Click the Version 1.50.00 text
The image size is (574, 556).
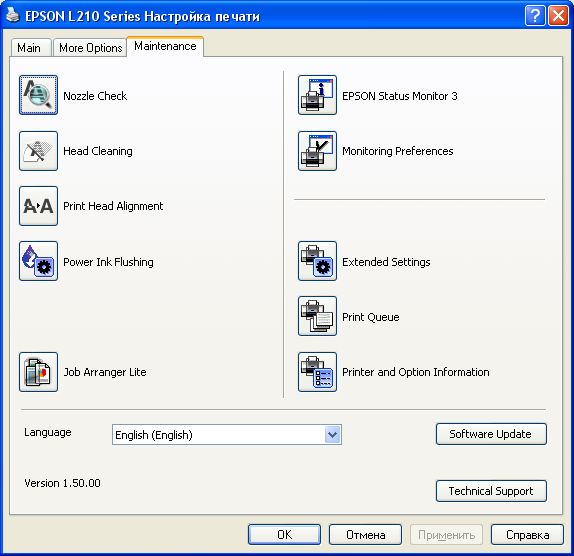tap(62, 483)
